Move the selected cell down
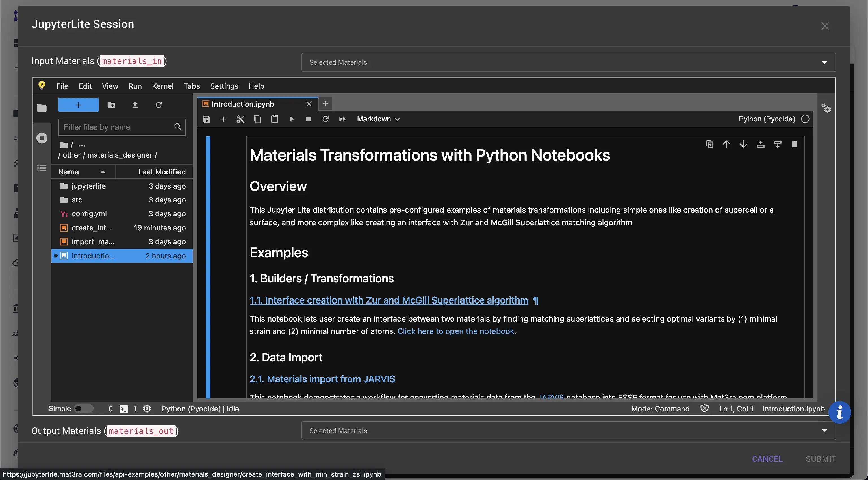The width and height of the screenshot is (868, 480). [x=744, y=144]
